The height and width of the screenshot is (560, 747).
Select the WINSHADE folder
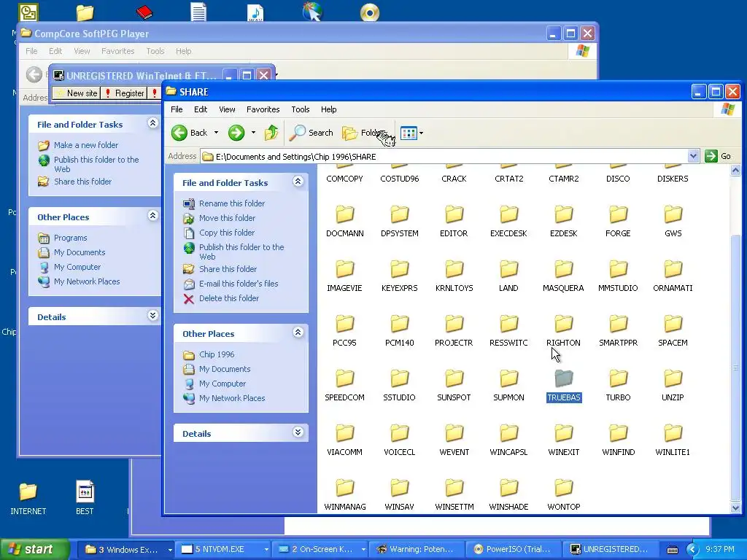[508, 495]
